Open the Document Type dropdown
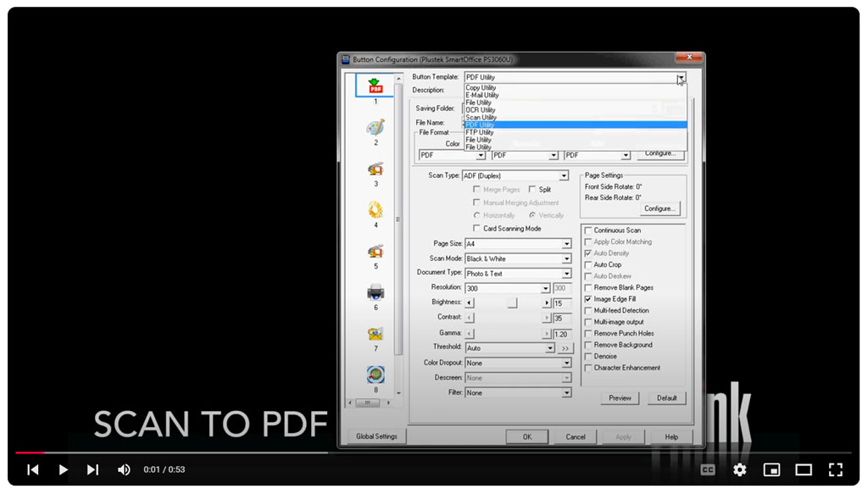Screen dimensions: 868x494 point(566,274)
